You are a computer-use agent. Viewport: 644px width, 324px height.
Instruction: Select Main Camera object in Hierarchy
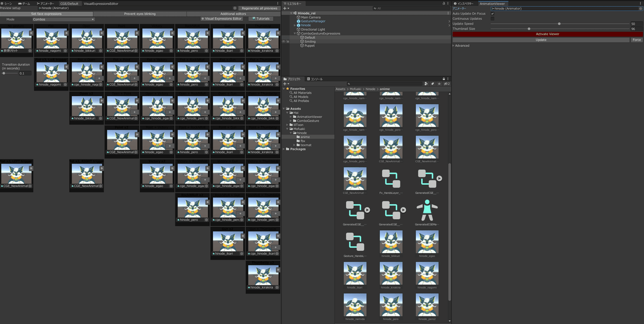coord(310,17)
